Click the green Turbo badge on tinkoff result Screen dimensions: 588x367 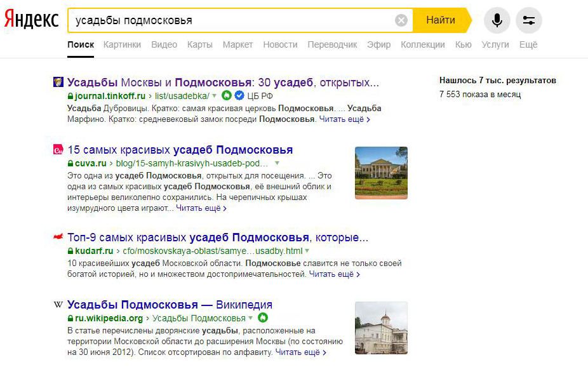pyautogui.click(x=227, y=96)
